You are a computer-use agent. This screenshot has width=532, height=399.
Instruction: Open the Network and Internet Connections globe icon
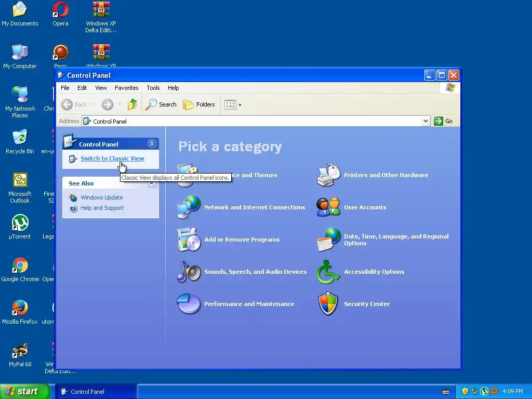click(189, 207)
